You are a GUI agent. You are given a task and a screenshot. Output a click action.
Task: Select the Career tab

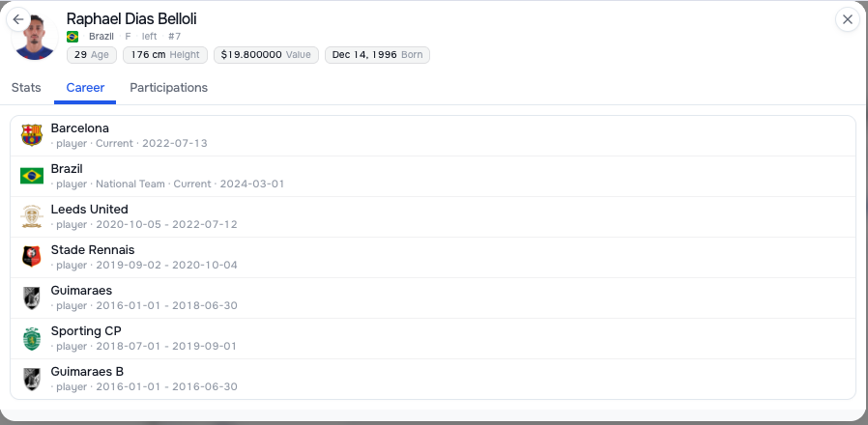(x=85, y=88)
